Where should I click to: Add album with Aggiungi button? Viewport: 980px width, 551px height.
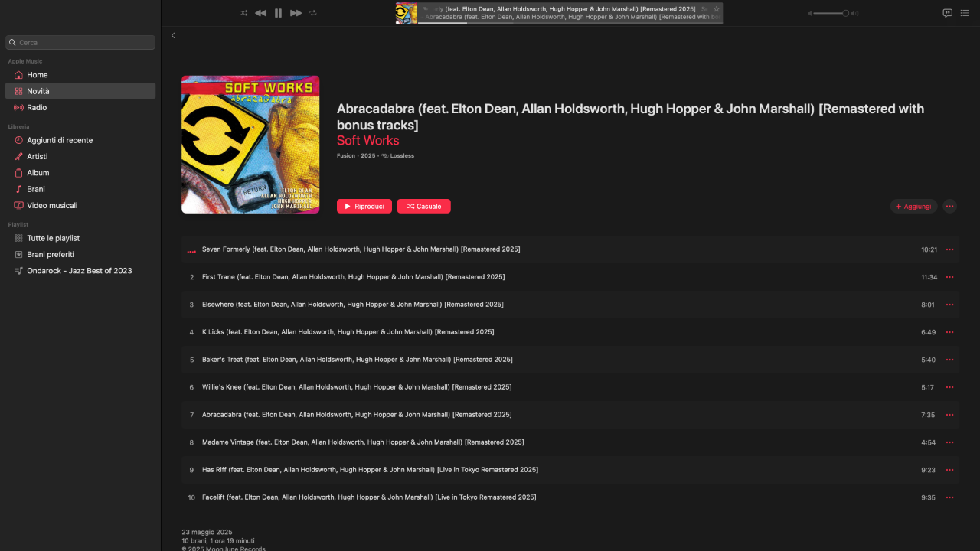click(913, 206)
